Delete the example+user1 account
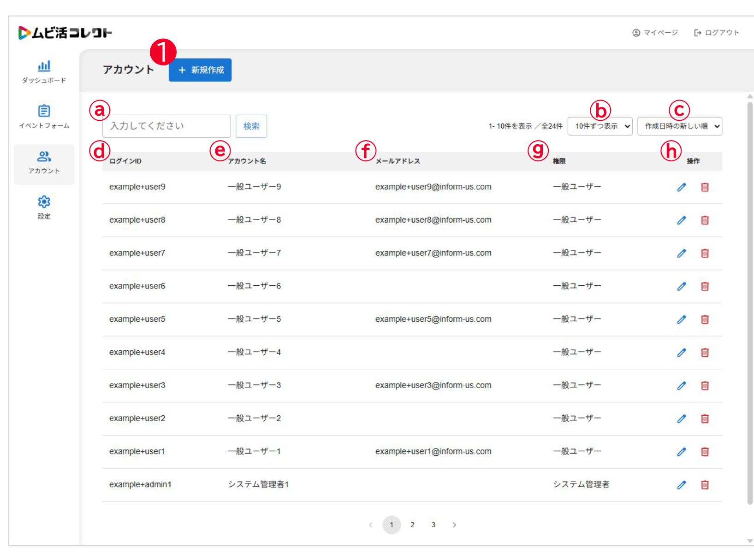The image size is (754, 560). (705, 452)
